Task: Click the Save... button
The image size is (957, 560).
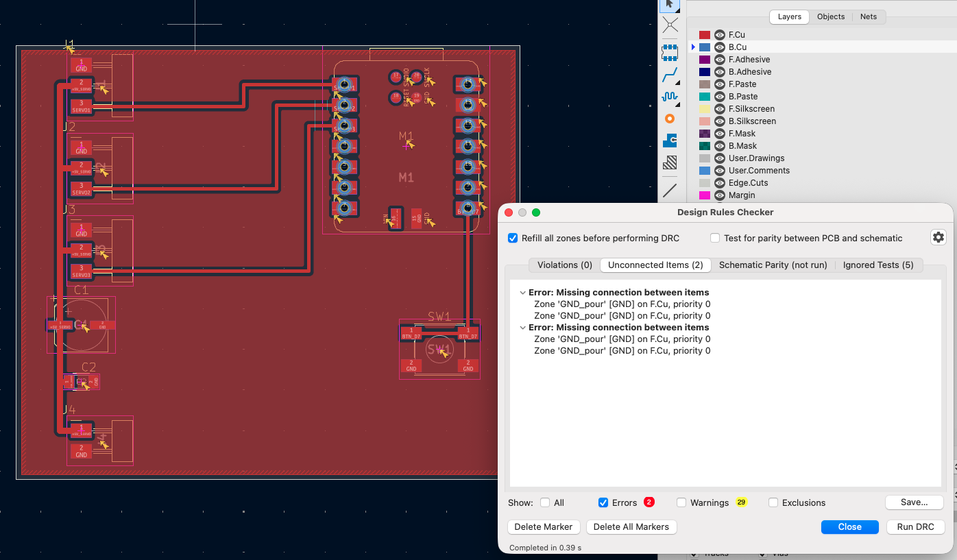Action: 914,502
